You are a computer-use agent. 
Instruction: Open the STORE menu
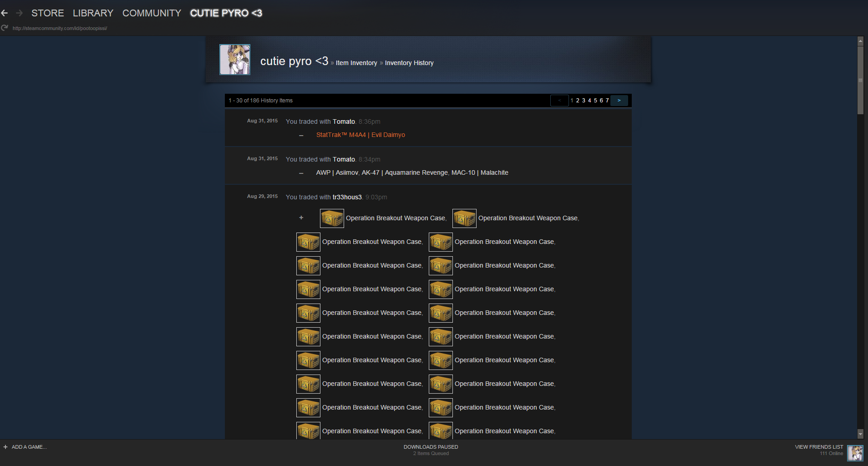coord(47,13)
